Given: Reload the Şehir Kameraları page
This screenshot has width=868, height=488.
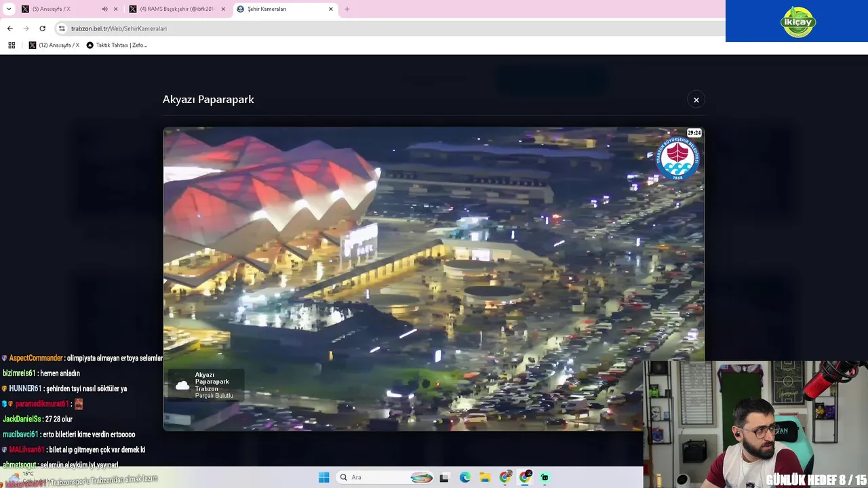Looking at the screenshot, I should pos(42,28).
